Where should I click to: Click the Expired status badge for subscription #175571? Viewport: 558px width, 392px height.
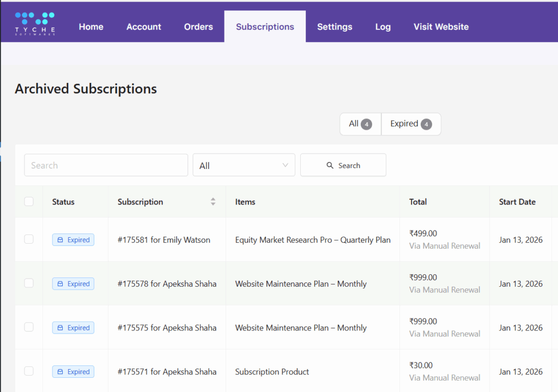pyautogui.click(x=73, y=372)
